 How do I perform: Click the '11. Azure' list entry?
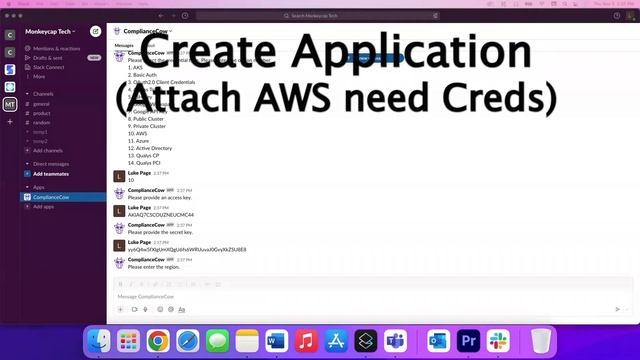[x=138, y=141]
